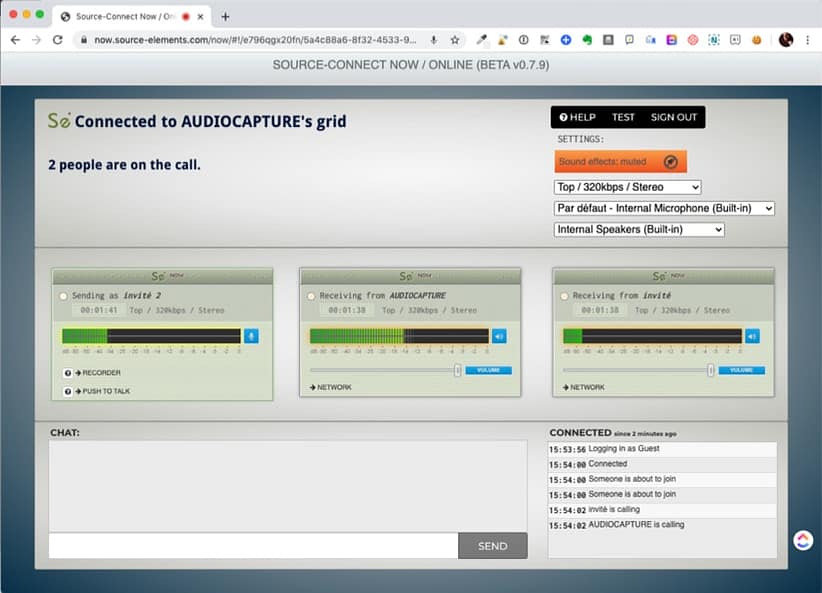The width and height of the screenshot is (822, 593).
Task: Click the microphone permission icon in address bar
Action: tap(434, 40)
